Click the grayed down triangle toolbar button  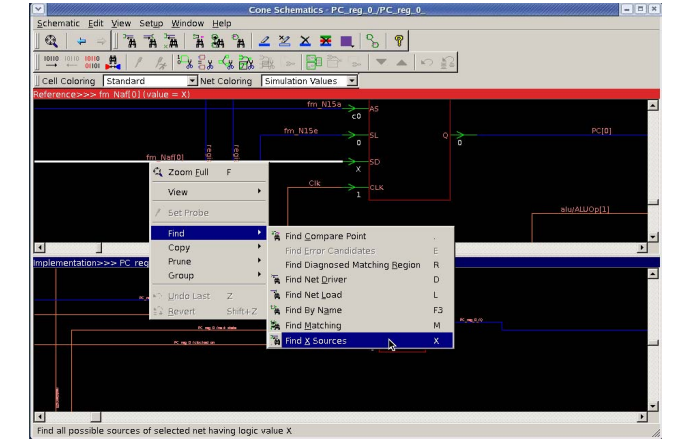click(381, 62)
